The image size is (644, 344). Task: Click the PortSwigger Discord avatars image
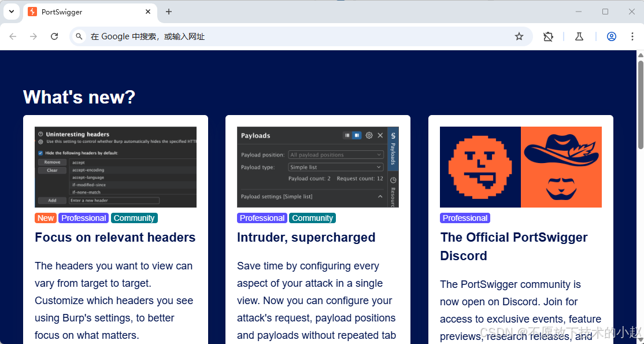pos(521,167)
